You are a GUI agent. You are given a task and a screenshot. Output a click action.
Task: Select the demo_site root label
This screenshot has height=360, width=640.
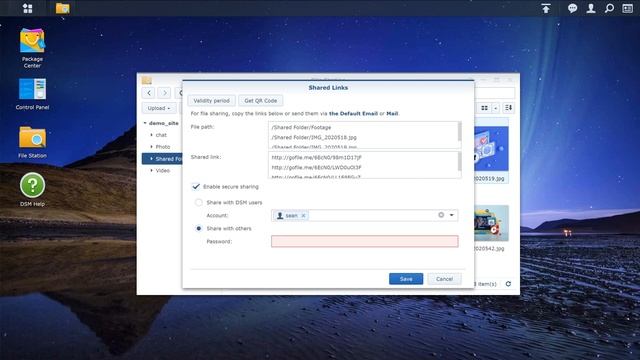[164, 123]
